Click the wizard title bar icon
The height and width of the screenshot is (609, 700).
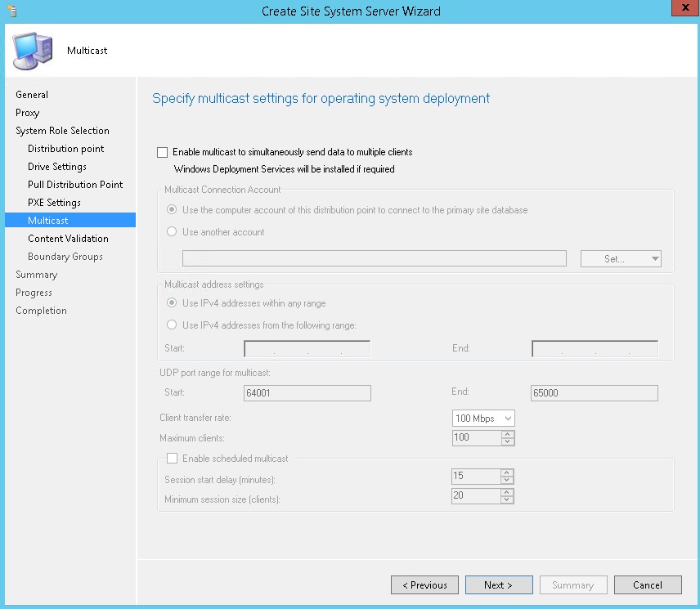point(12,11)
